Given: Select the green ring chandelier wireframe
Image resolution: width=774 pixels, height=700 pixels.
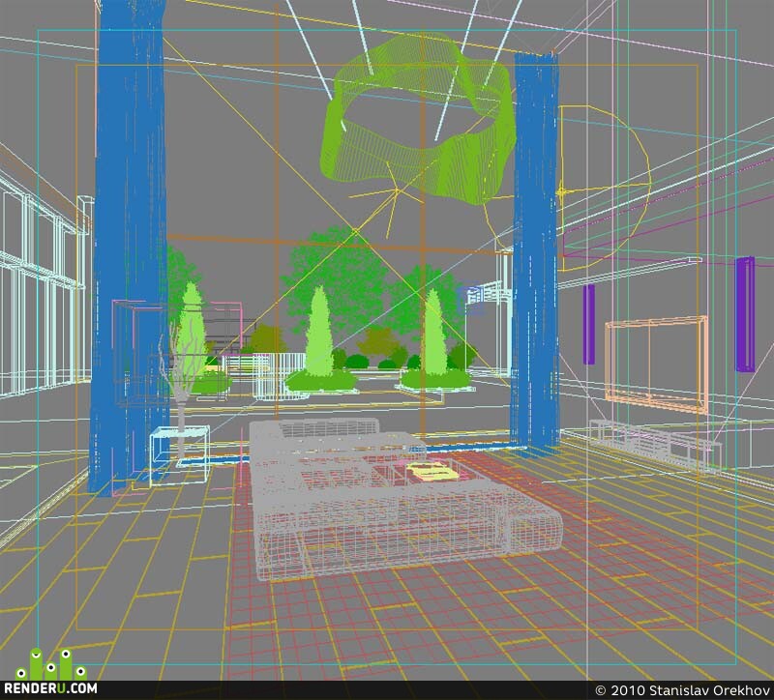Looking at the screenshot, I should (419, 118).
